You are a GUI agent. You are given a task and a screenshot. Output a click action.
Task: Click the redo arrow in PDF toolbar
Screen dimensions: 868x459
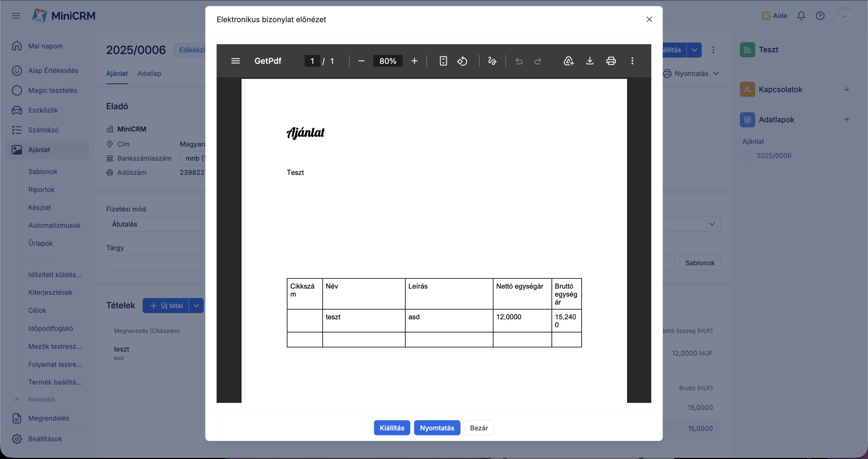538,61
